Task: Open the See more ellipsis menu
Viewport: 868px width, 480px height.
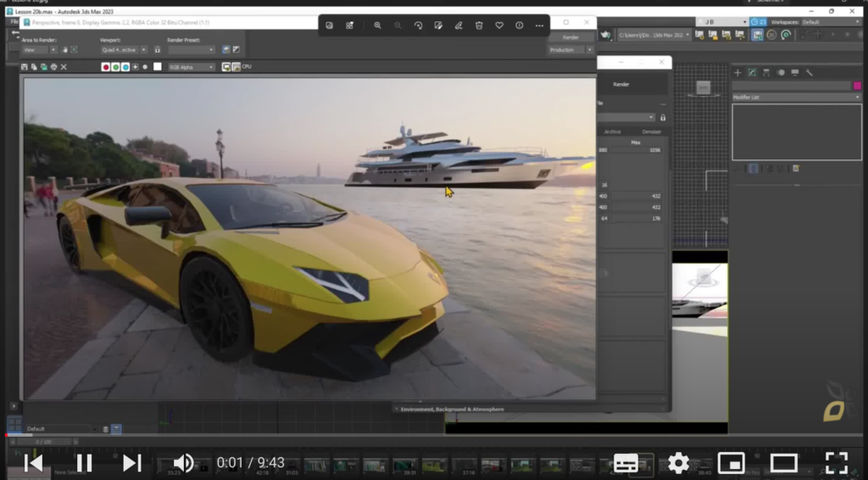Action: point(540,25)
